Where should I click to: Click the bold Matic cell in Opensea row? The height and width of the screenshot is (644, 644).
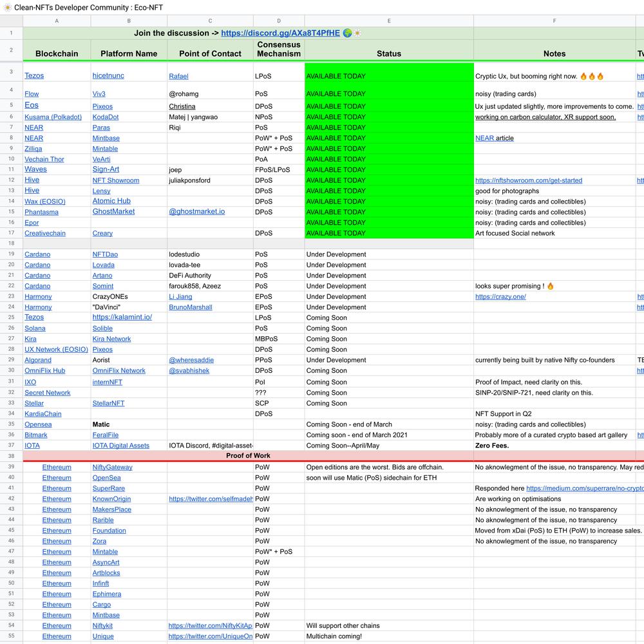[x=129, y=424]
